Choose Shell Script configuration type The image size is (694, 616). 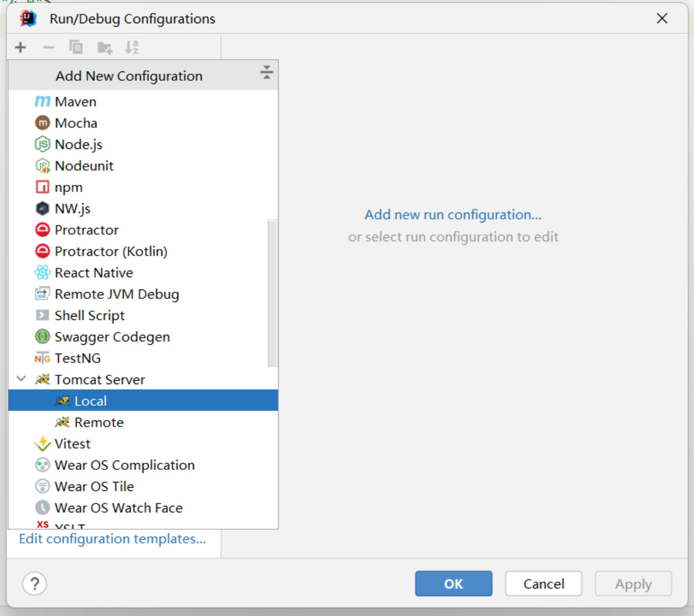pyautogui.click(x=89, y=315)
